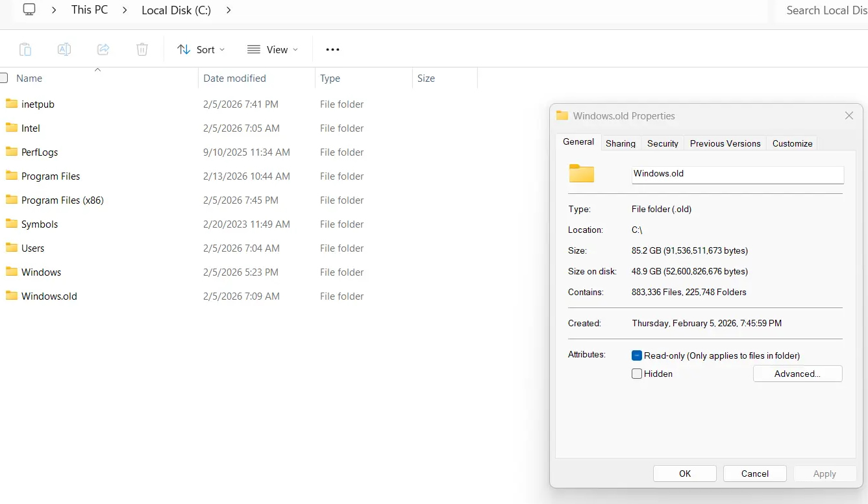Click the date 2/5/2026 7:41 PM
Screen dimensions: 868x504
[x=241, y=104]
